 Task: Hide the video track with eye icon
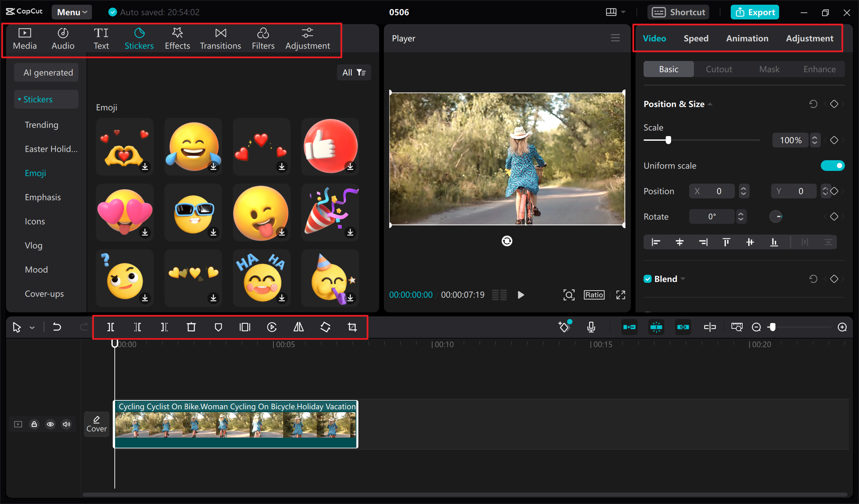[x=50, y=424]
